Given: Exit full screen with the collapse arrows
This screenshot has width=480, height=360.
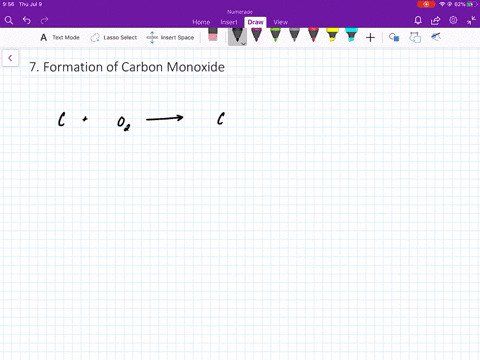Looking at the screenshot, I should click(471, 20).
